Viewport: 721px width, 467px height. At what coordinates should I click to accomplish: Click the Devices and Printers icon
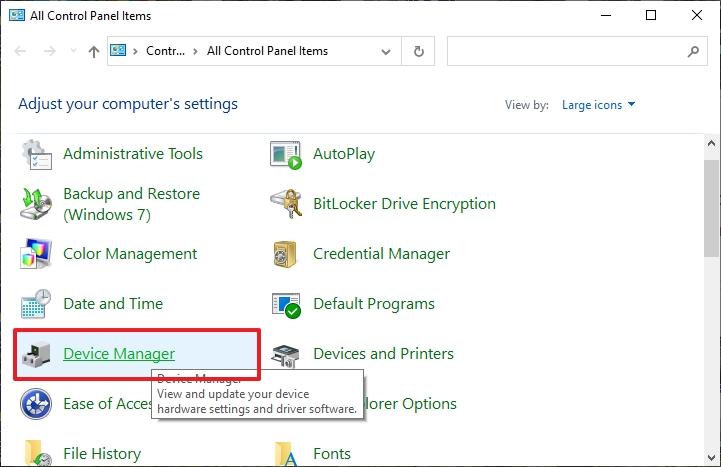pos(286,356)
